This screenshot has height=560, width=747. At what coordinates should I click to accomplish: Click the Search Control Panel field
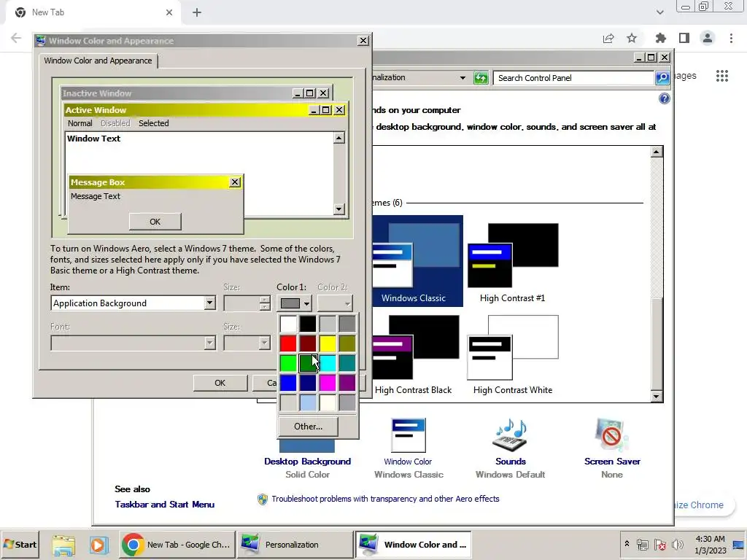click(573, 78)
